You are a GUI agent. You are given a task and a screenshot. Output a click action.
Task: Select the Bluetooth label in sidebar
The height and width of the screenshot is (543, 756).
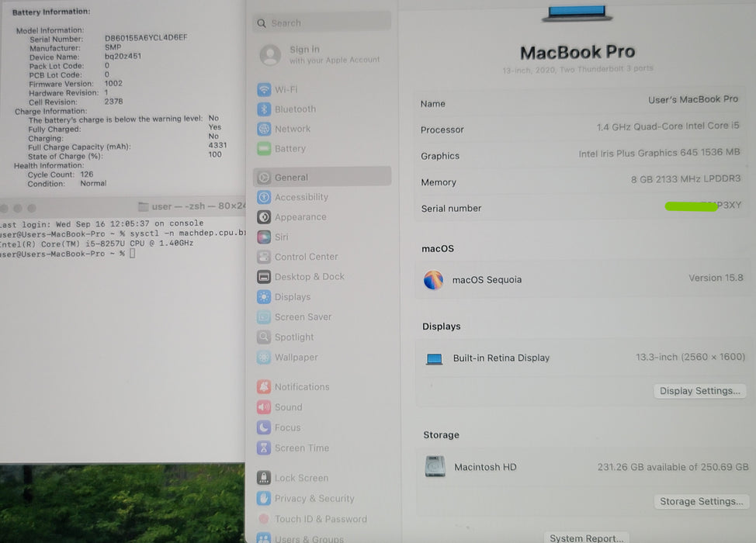pos(295,109)
